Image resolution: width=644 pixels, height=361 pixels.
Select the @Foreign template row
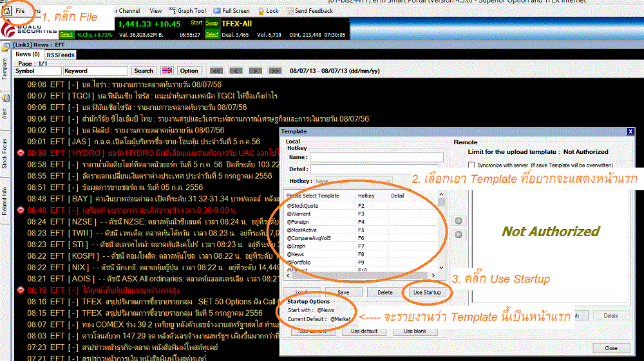(x=361, y=222)
